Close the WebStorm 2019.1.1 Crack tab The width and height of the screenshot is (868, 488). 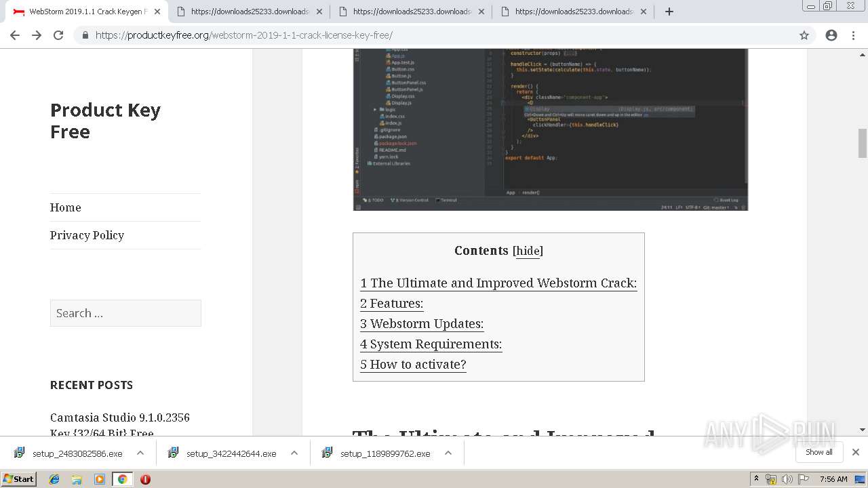[157, 12]
